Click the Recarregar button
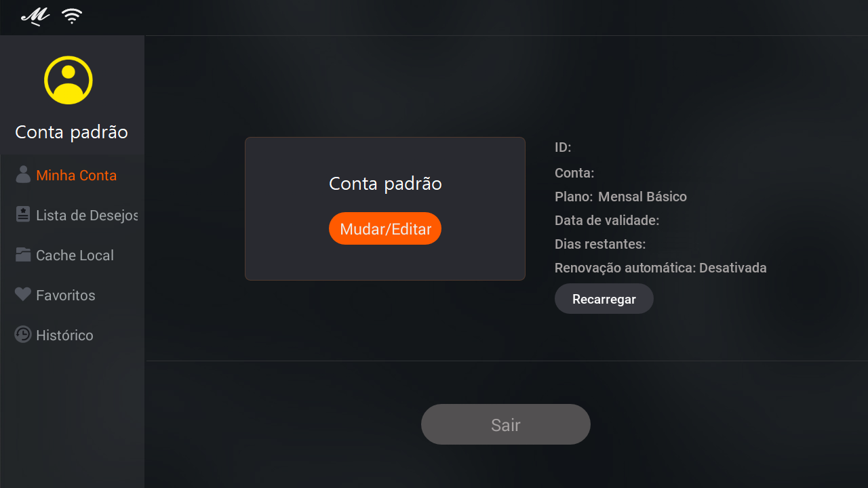 click(604, 299)
